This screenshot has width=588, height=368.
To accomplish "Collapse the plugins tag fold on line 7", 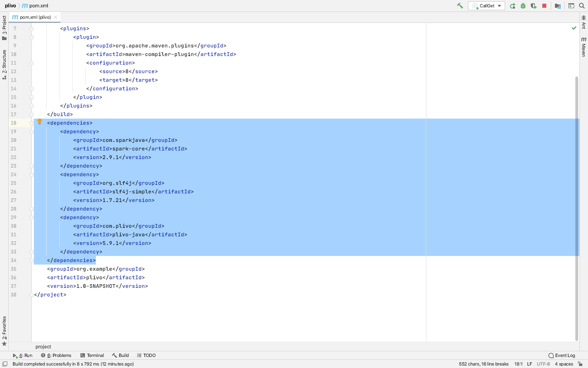I will pyautogui.click(x=31, y=29).
